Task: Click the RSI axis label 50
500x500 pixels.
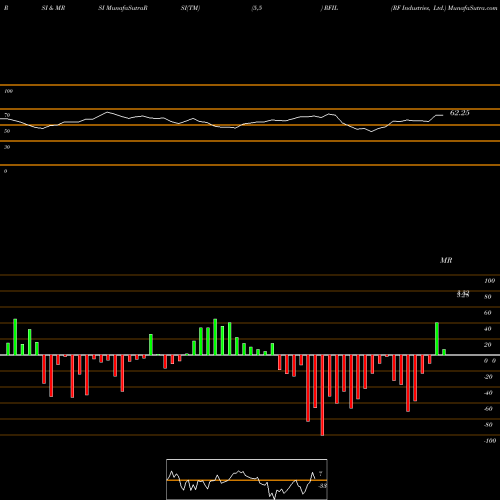Action: (7, 131)
